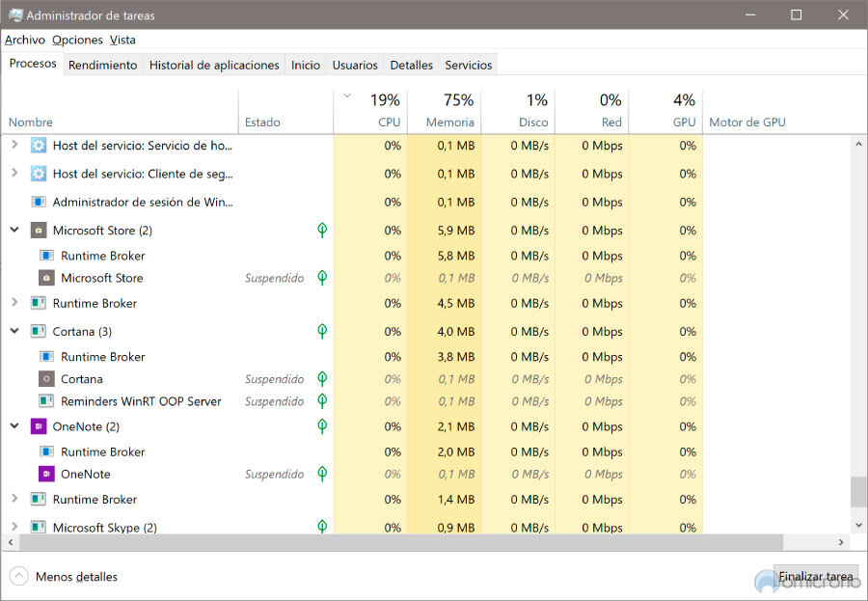Click the Microsoft Skype (2) icon
Screen dimensions: 868x601
(39, 527)
